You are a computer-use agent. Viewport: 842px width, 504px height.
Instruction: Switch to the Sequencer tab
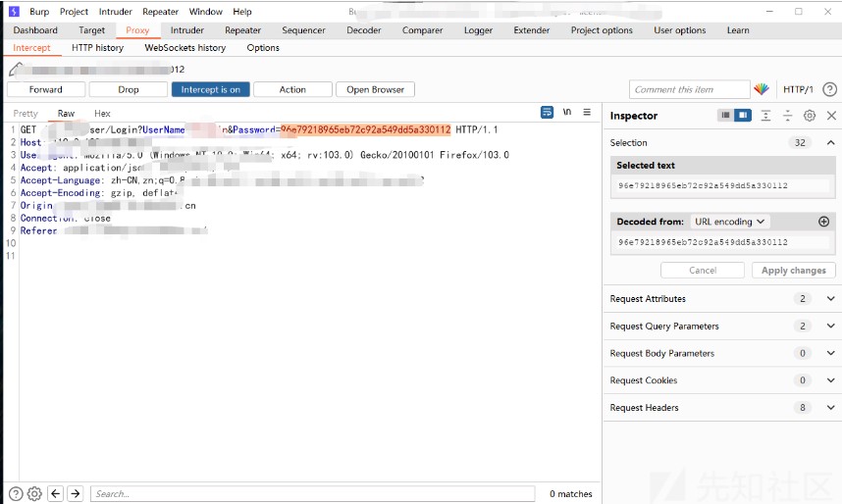(303, 30)
